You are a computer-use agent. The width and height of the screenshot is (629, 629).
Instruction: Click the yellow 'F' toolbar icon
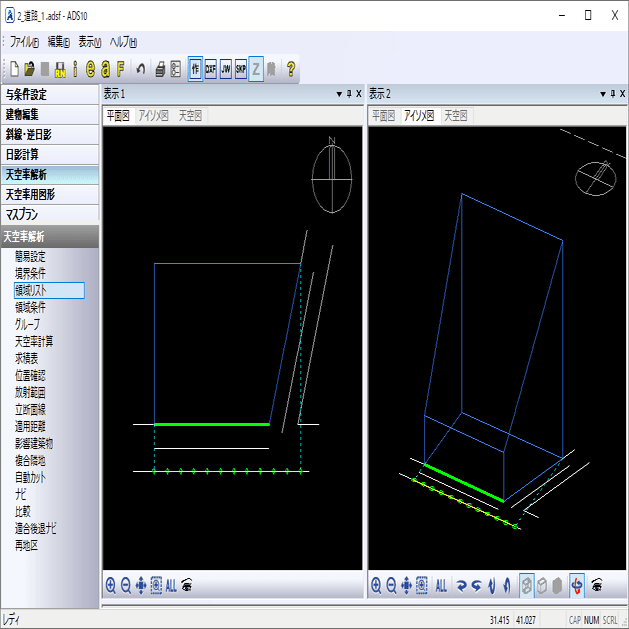[120, 69]
